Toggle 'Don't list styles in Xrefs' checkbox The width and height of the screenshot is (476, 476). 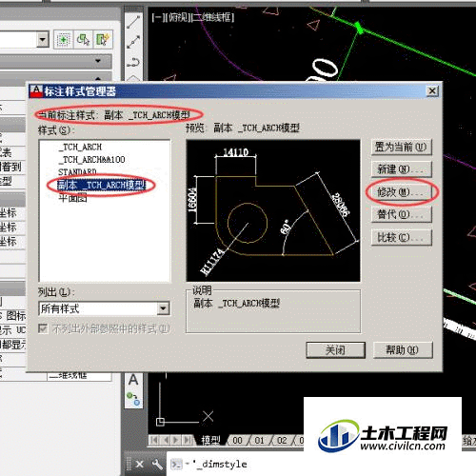pos(43,328)
